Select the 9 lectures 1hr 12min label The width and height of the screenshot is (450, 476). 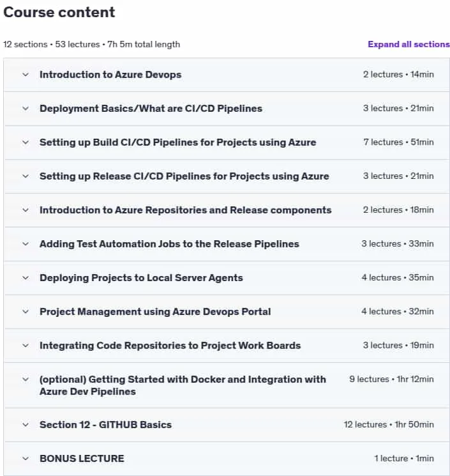391,379
